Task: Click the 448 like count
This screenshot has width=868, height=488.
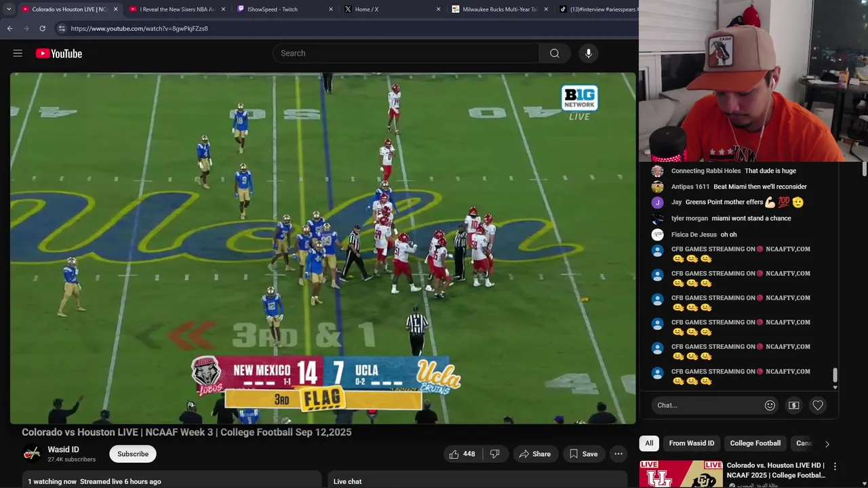Action: (469, 454)
